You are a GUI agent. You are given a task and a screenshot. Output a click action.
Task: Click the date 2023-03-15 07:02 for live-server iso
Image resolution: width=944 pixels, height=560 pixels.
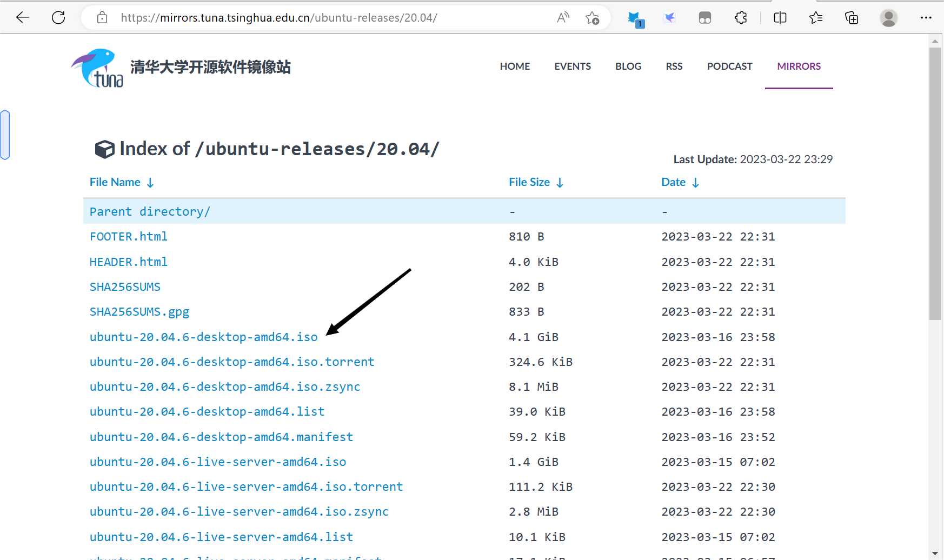click(x=718, y=462)
